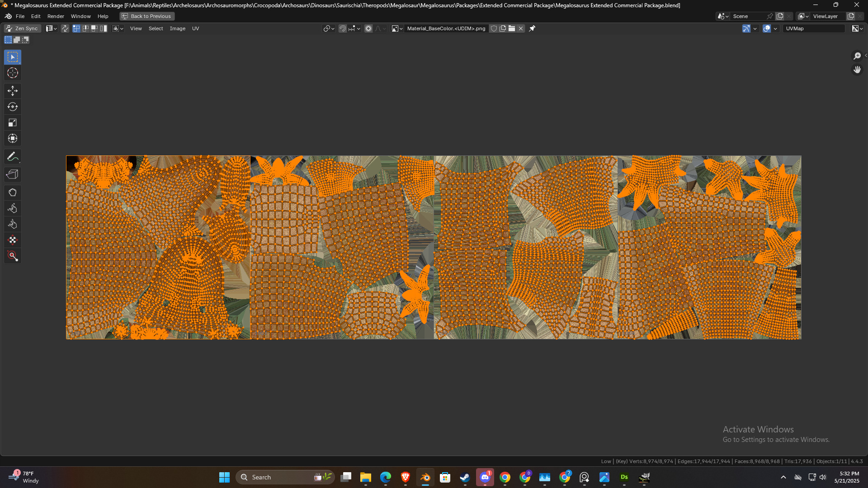Select the Scale tool
Screen dimensions: 868x488
13,123
